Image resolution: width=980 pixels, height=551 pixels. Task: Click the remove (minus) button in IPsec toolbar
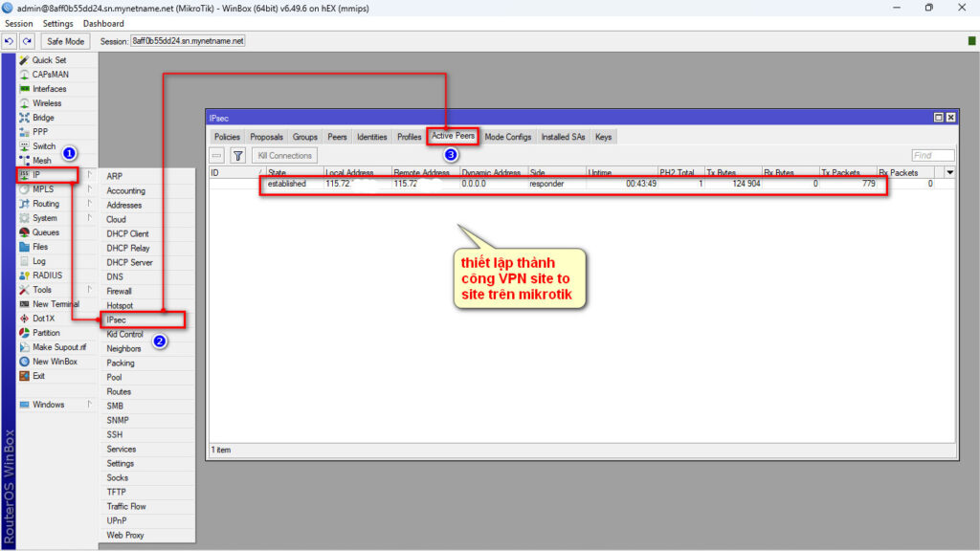click(217, 155)
